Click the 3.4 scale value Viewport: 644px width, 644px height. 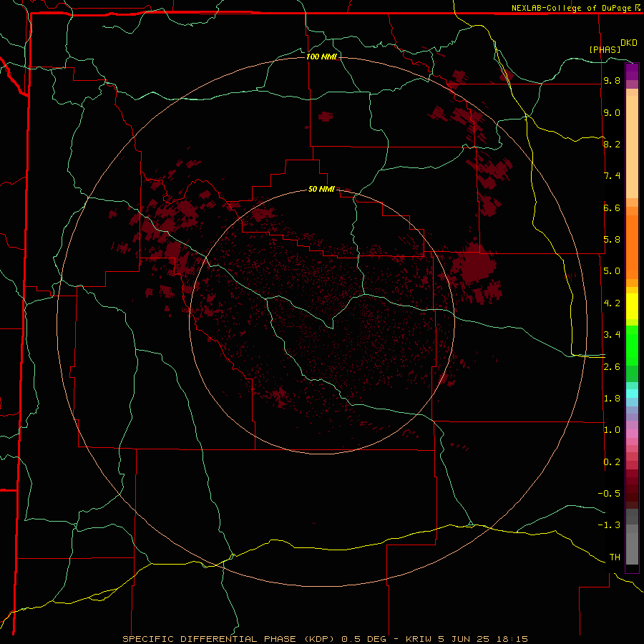pos(612,335)
